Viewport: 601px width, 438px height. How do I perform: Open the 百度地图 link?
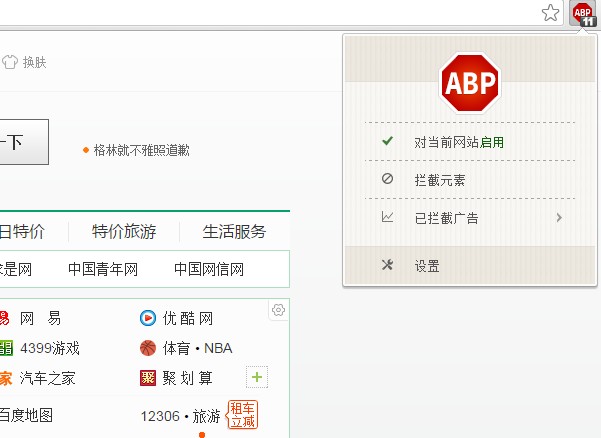pyautogui.click(x=26, y=415)
